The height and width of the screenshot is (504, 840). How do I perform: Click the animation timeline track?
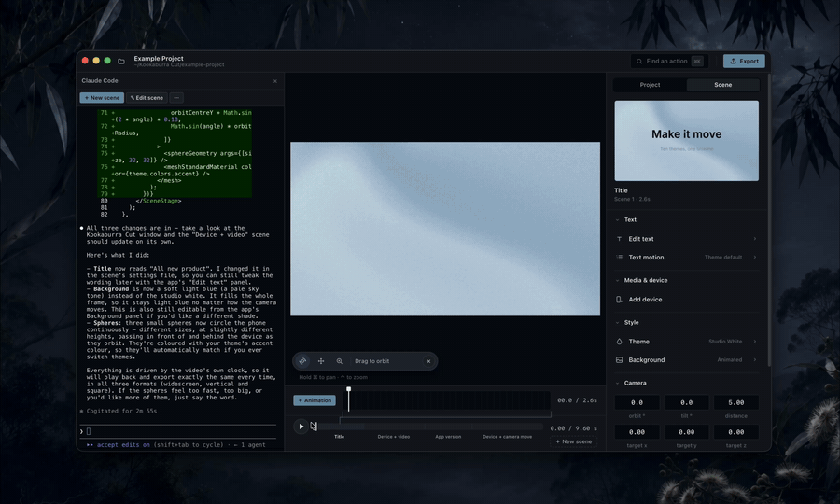449,400
